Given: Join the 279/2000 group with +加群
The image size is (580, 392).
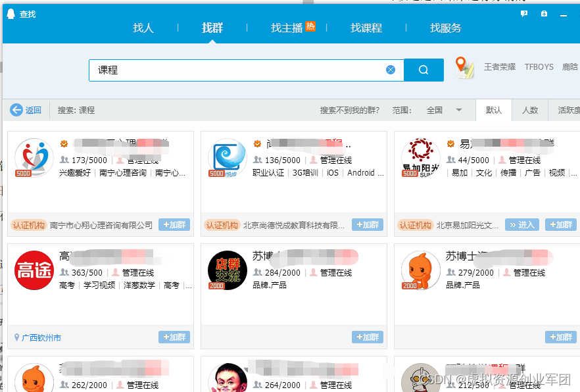Looking at the screenshot, I should tap(561, 337).
